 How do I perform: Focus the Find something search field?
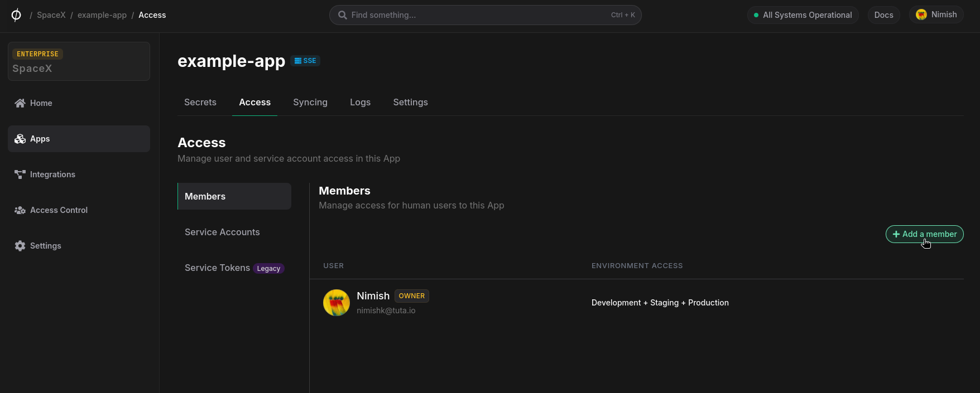point(486,15)
